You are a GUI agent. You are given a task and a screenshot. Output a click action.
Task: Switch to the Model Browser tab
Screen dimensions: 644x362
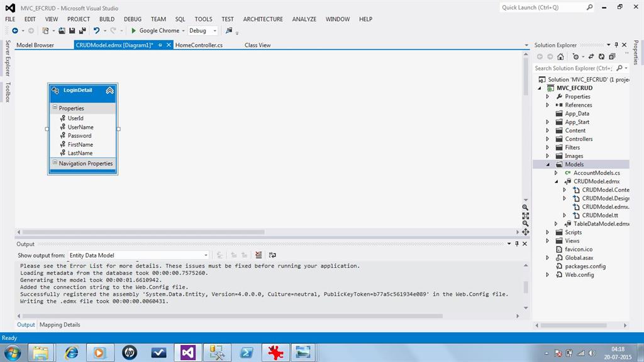click(35, 45)
